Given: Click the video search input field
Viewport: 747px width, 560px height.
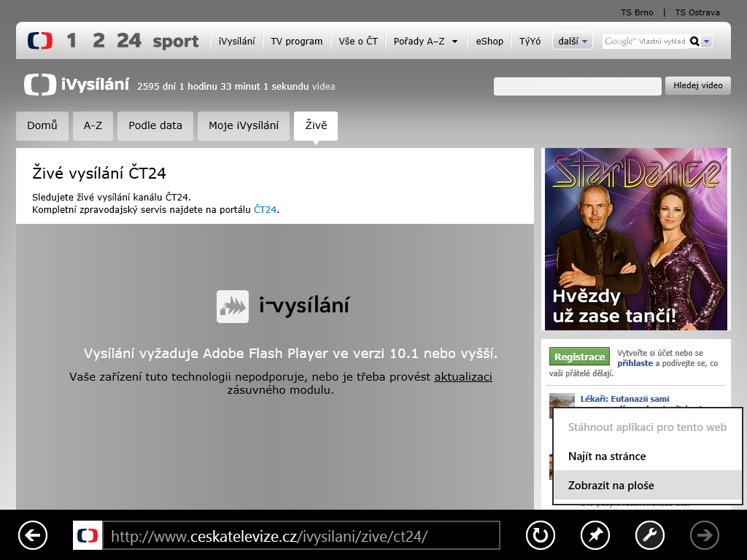Looking at the screenshot, I should click(578, 86).
